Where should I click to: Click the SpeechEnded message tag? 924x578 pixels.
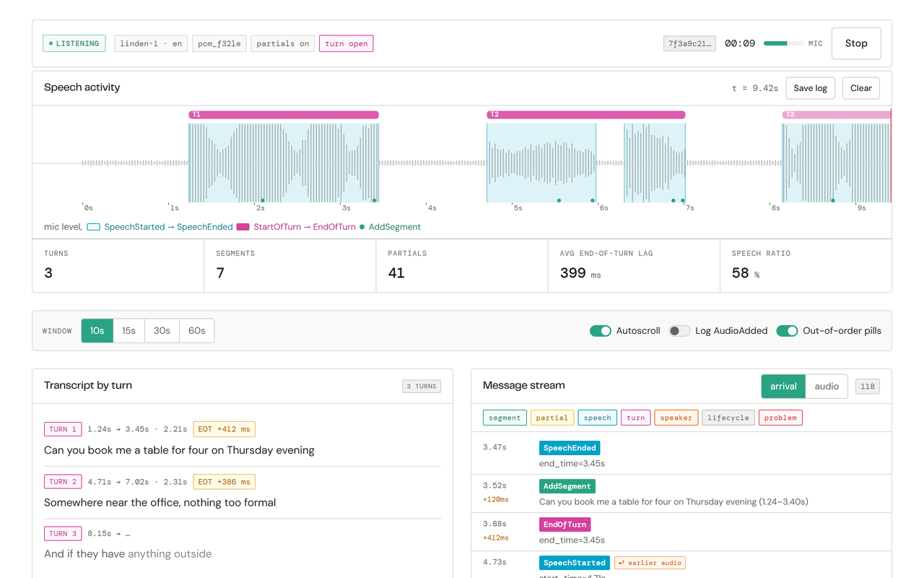pyautogui.click(x=570, y=448)
